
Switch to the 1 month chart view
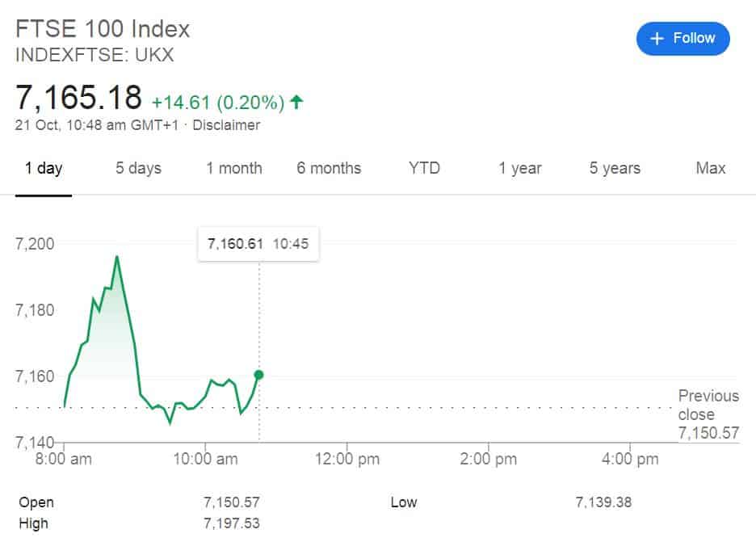point(233,168)
